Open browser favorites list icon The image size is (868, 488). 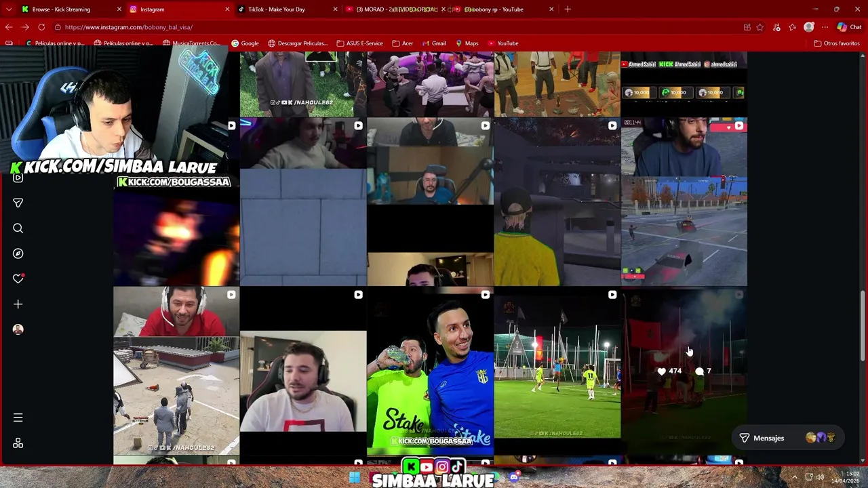(x=792, y=27)
